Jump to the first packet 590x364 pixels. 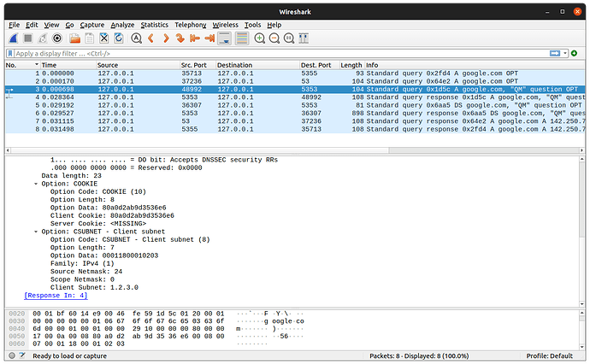(195, 38)
